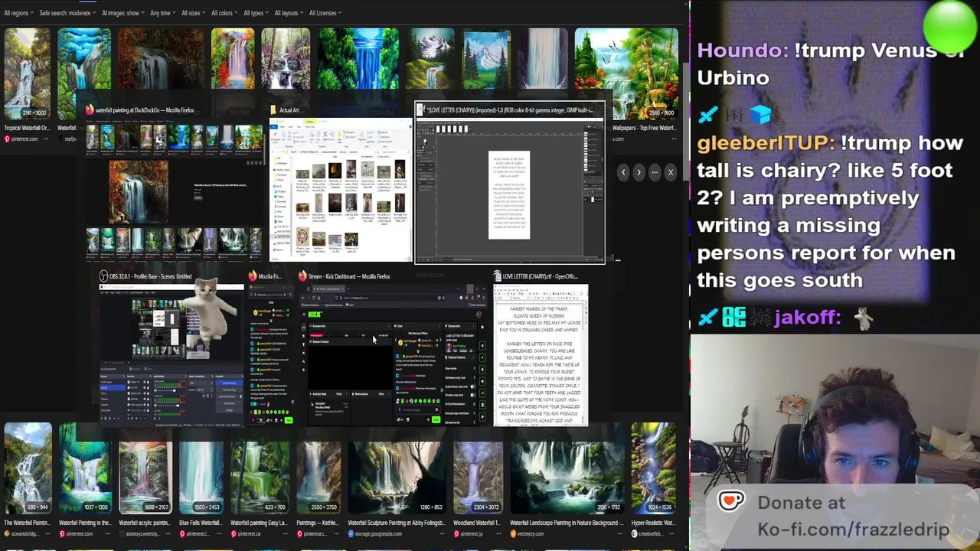Open Waterfall acrylic painting image sized 1688 × 2107
Screen dimensions: 980x551
(x=145, y=469)
